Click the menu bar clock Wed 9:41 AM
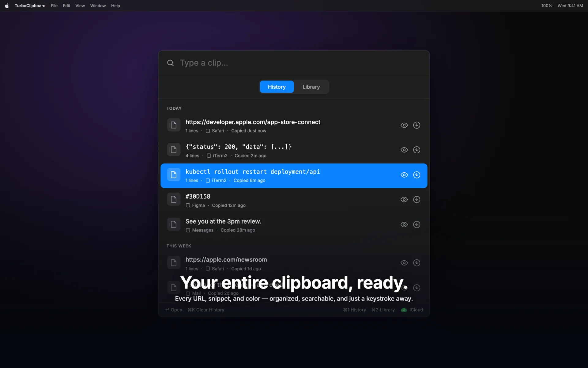 [x=570, y=6]
